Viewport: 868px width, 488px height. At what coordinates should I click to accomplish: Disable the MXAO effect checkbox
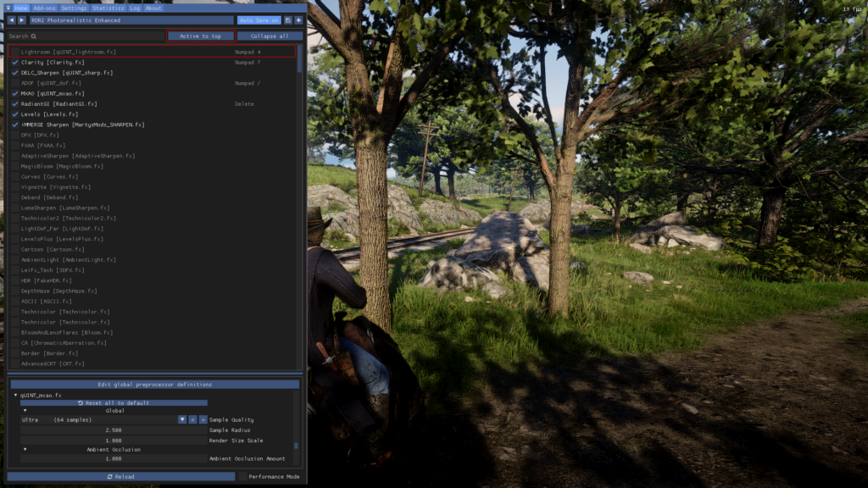coord(15,93)
